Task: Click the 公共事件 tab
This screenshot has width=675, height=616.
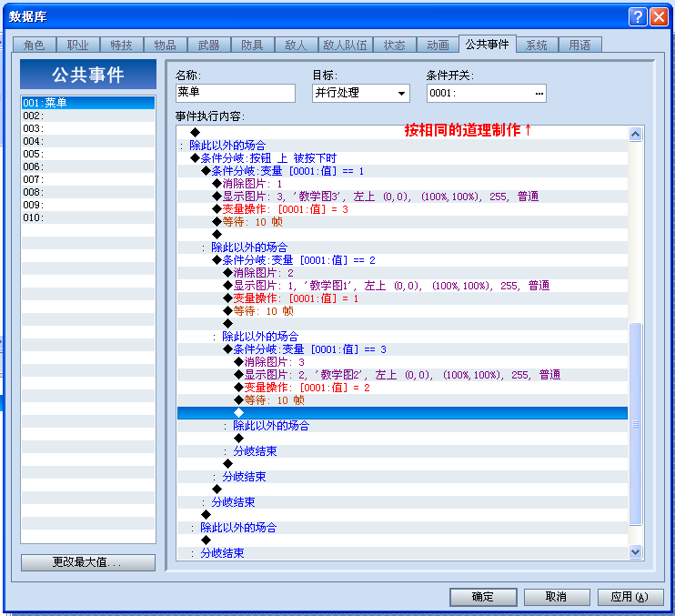Action: click(x=488, y=44)
